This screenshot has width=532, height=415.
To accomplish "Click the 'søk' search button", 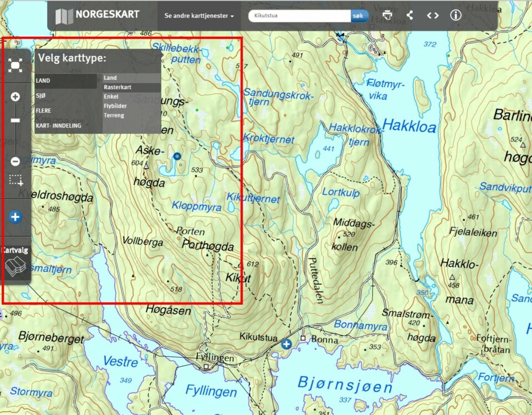I will click(360, 16).
